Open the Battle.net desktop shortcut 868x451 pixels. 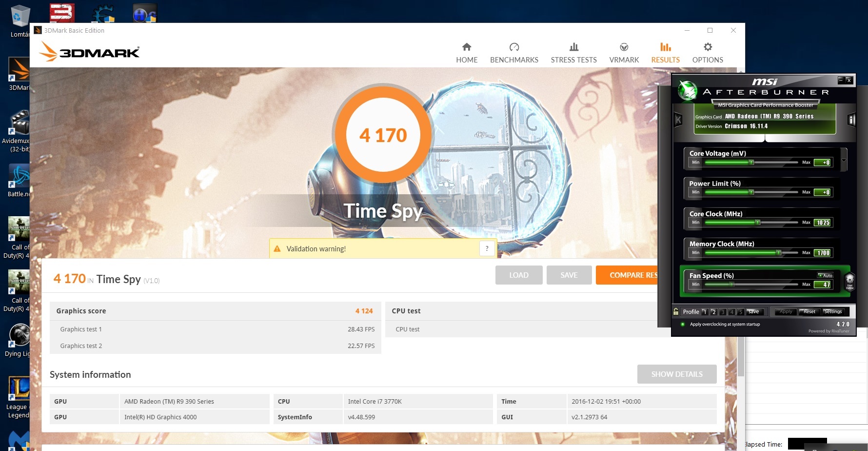pos(19,181)
